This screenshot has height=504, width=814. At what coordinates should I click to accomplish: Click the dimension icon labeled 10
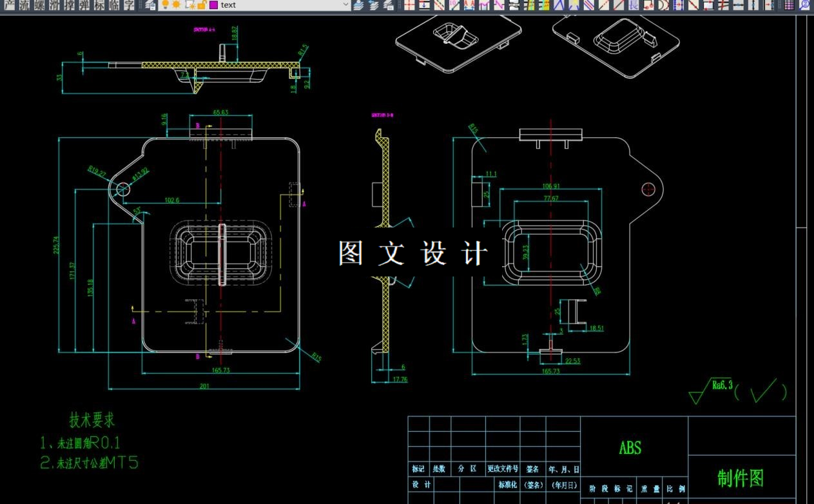pos(454,5)
